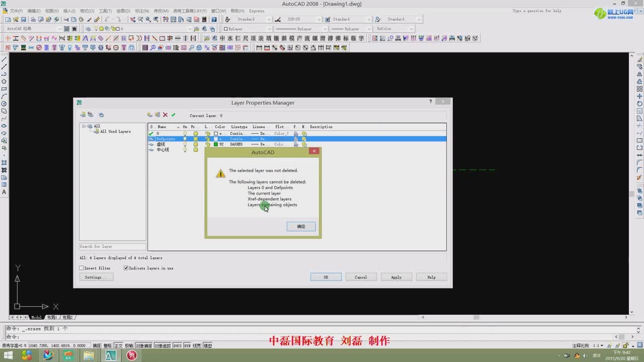Click the Search for layer input field
The height and width of the screenshot is (362, 644).
point(113,246)
